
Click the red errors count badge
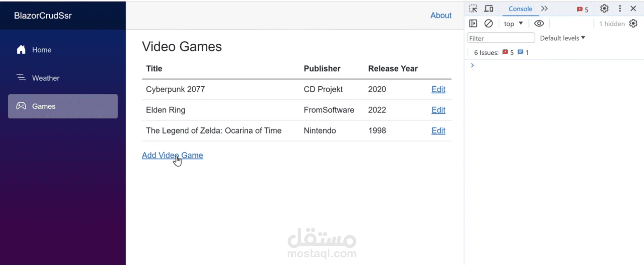point(582,9)
